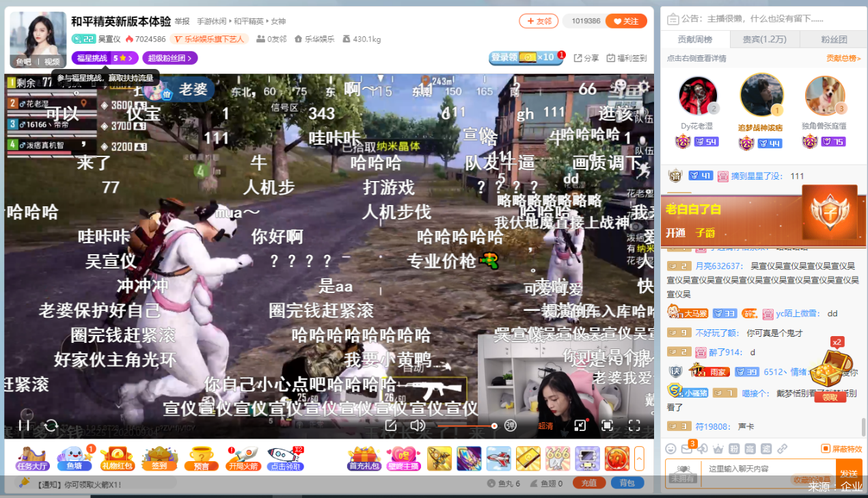Adjust the player volume slider
The height and width of the screenshot is (498, 868).
click(x=467, y=426)
